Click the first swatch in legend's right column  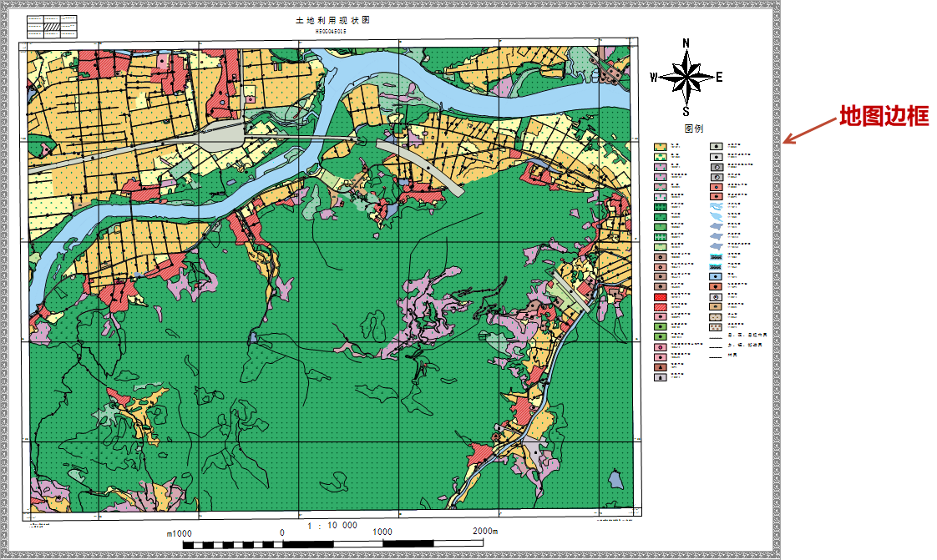[716, 146]
